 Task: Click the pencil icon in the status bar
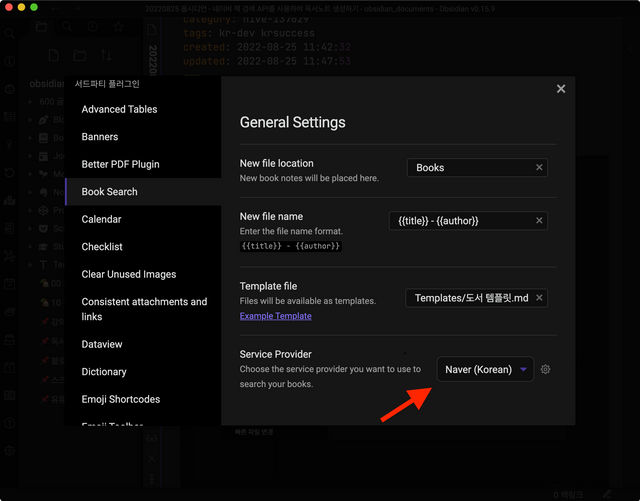click(x=607, y=494)
